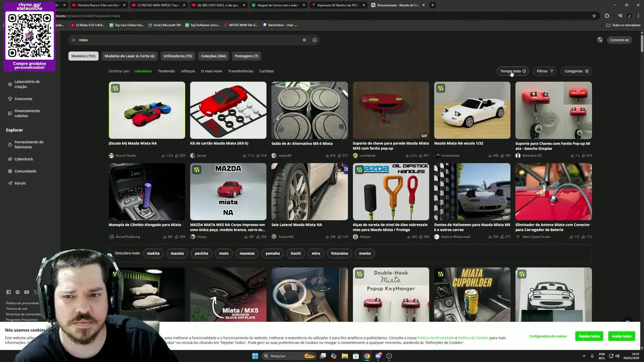Open the Filtros filter dropdown
Screen dimensions: 644x362
point(545,71)
